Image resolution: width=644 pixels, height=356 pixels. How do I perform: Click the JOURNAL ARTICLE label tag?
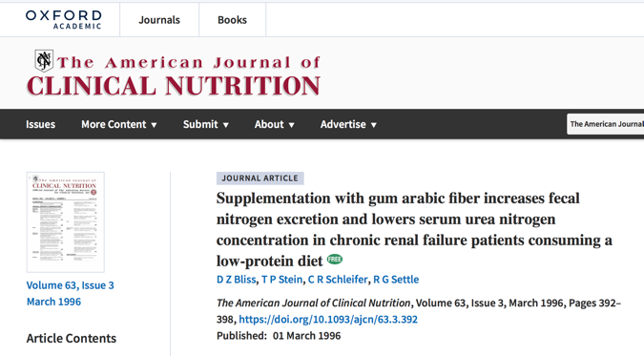(x=260, y=178)
